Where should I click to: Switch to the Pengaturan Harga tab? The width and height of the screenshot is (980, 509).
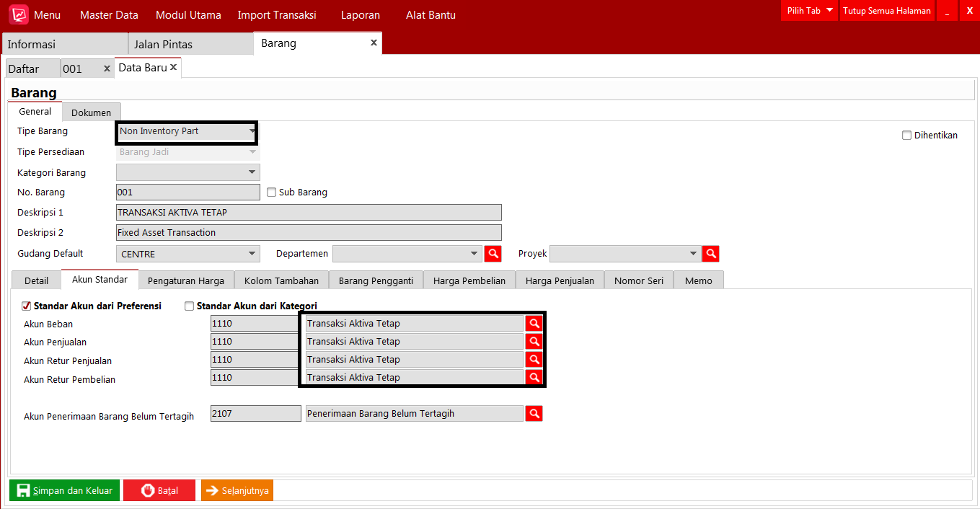point(186,280)
